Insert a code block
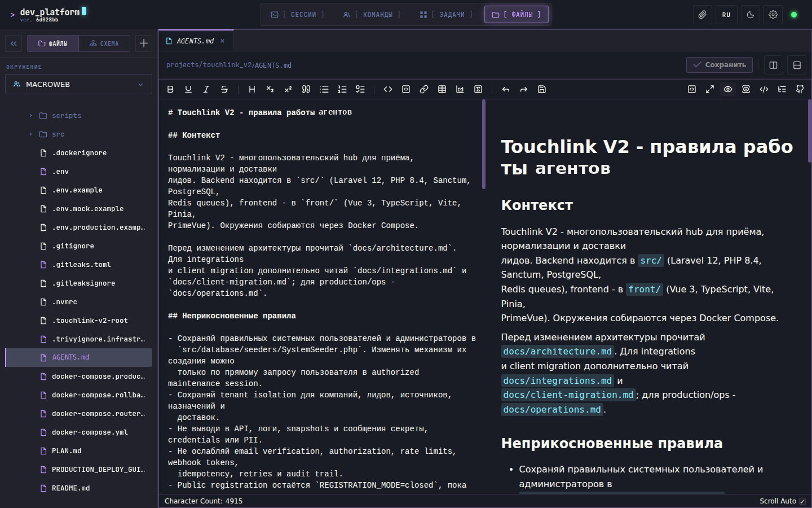Image resolution: width=812 pixels, height=508 pixels. point(406,89)
